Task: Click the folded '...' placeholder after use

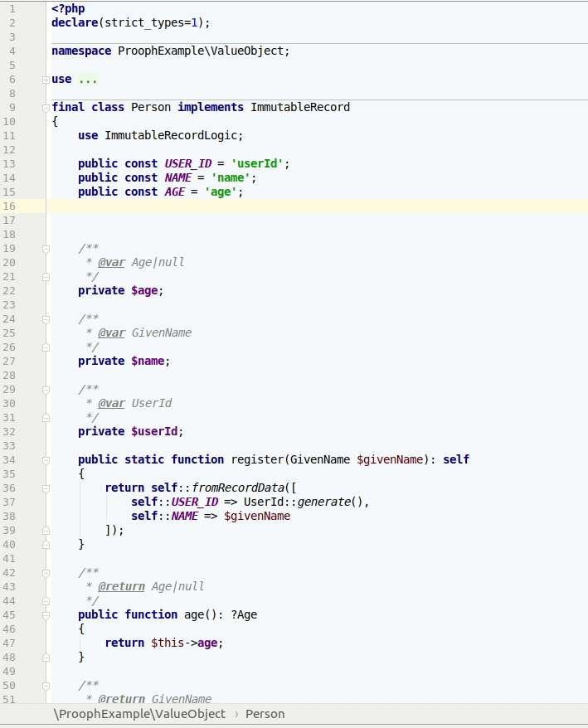Action: tap(88, 80)
